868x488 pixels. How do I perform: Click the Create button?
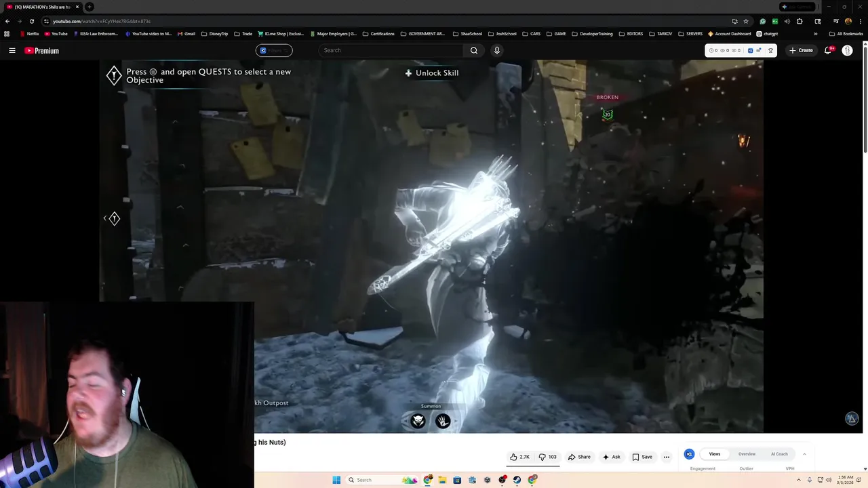coord(801,50)
